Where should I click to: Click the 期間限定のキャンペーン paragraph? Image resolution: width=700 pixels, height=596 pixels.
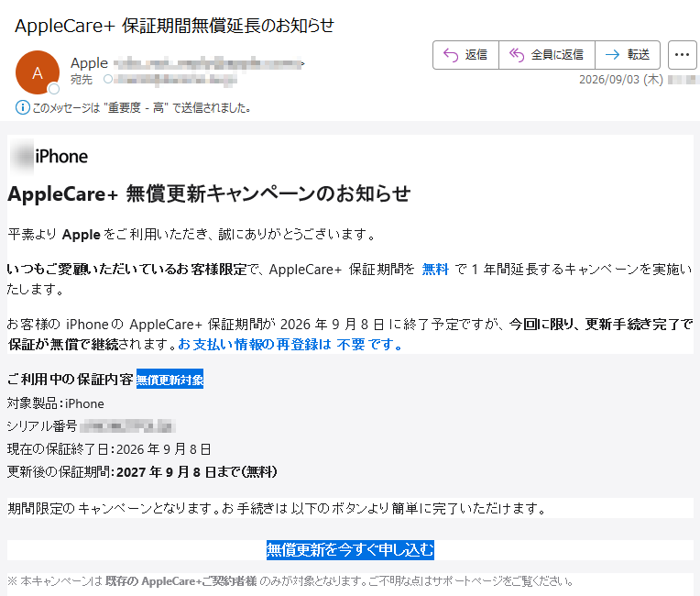click(277, 508)
